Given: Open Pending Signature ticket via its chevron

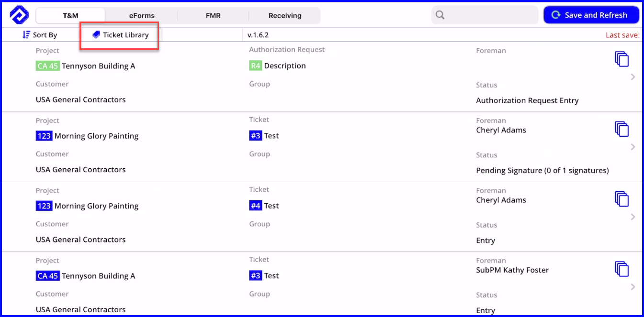Looking at the screenshot, I should (x=633, y=147).
